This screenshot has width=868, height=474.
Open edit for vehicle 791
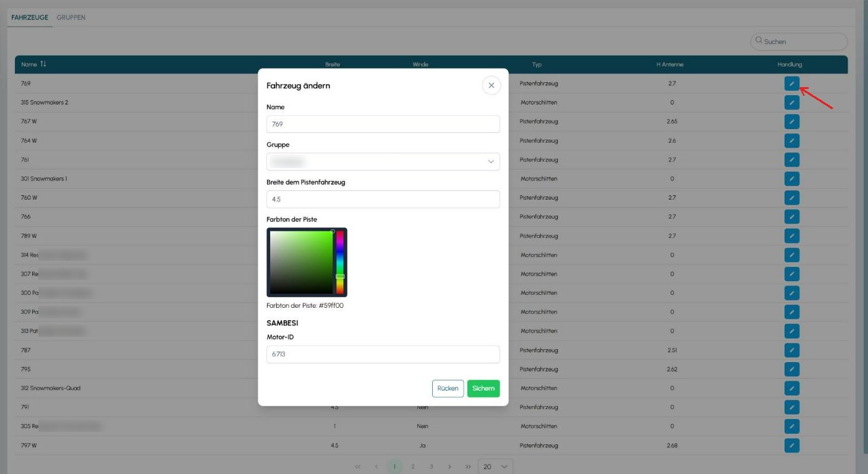click(791, 407)
